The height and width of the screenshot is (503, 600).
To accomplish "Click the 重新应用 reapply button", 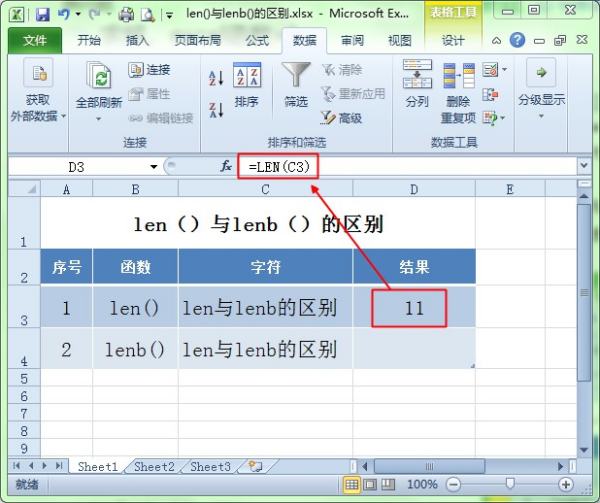I will click(353, 94).
